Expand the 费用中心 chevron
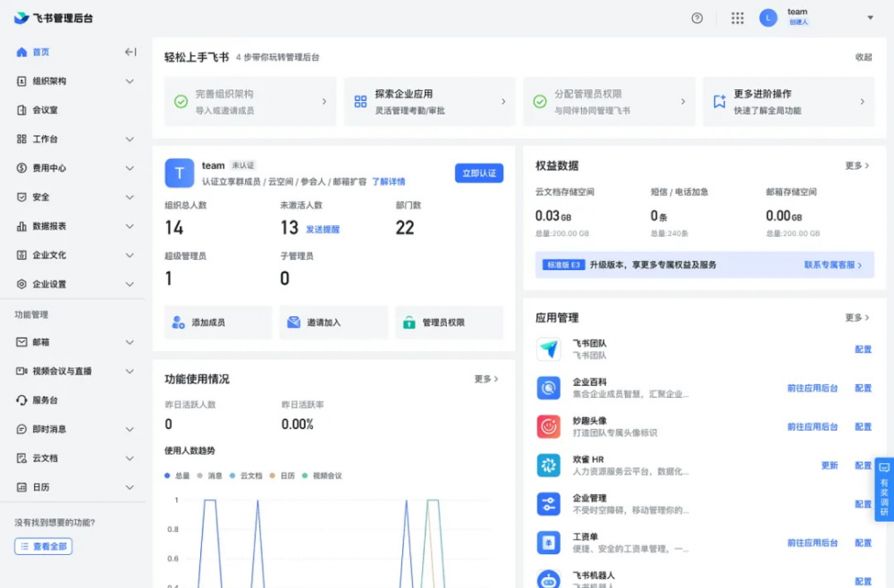The width and height of the screenshot is (894, 588). pos(130,168)
